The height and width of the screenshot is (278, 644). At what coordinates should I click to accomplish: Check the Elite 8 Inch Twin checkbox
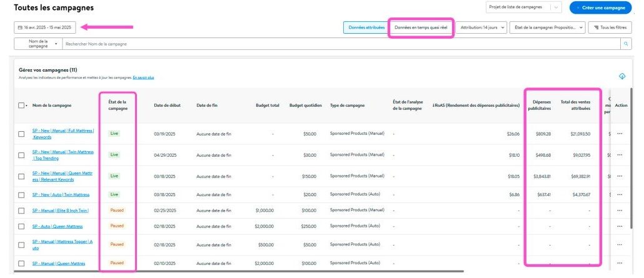[x=21, y=211]
